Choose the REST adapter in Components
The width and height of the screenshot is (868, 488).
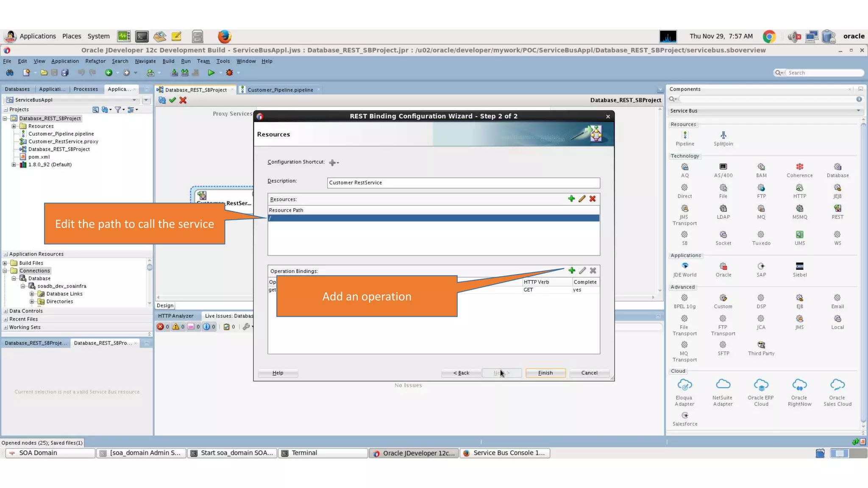[x=837, y=212]
